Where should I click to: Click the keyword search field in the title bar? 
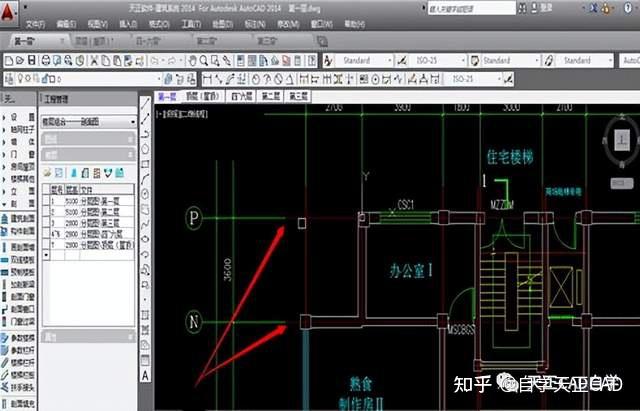coord(471,8)
